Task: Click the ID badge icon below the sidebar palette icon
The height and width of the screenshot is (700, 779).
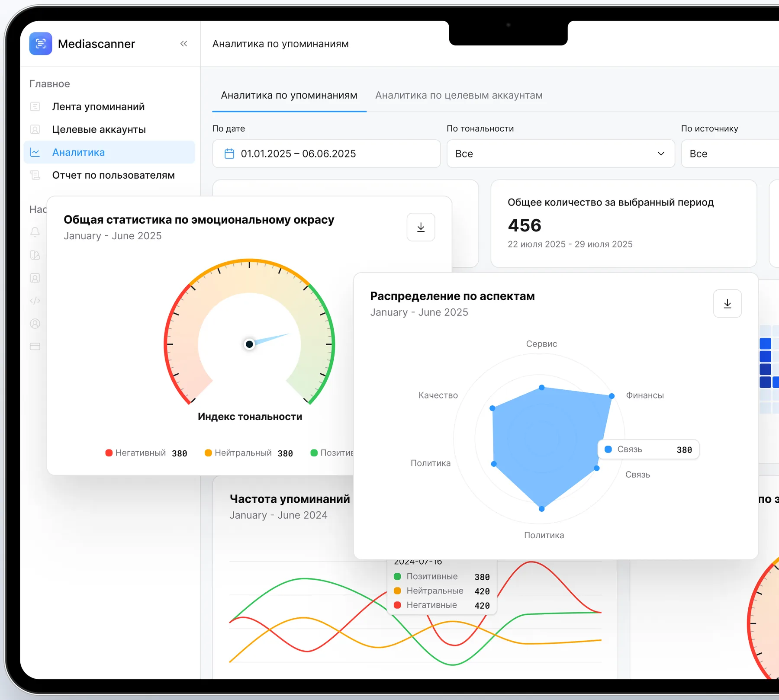Action: pyautogui.click(x=35, y=278)
